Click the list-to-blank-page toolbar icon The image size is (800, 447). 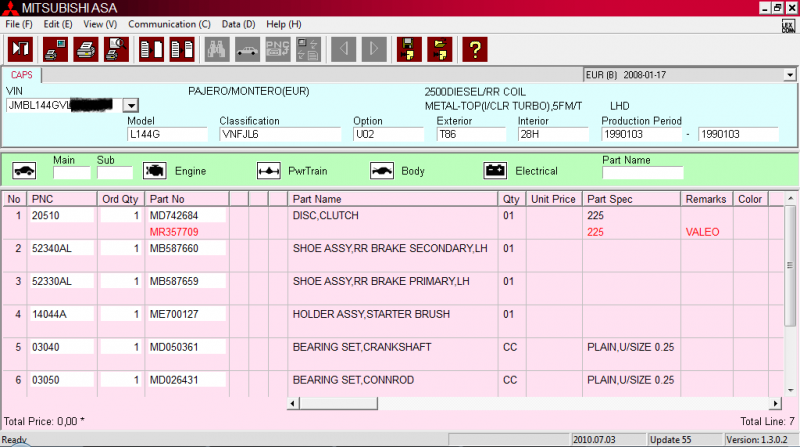[152, 49]
